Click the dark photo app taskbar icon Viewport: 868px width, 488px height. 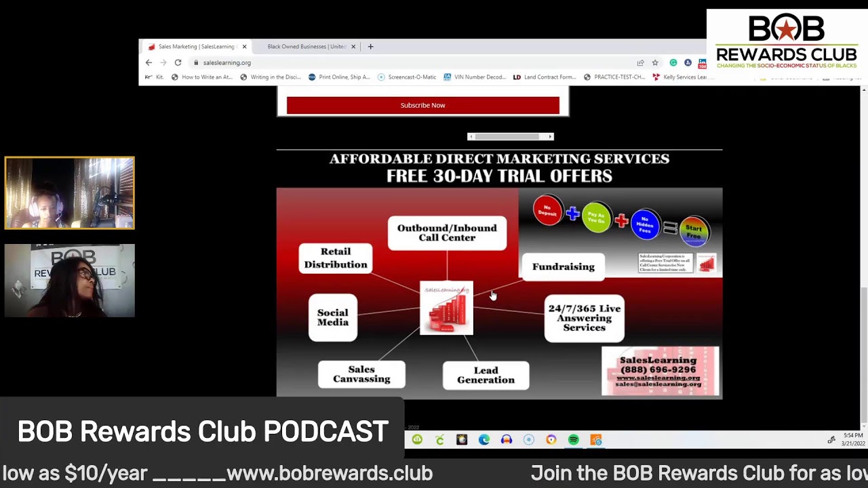point(462,440)
